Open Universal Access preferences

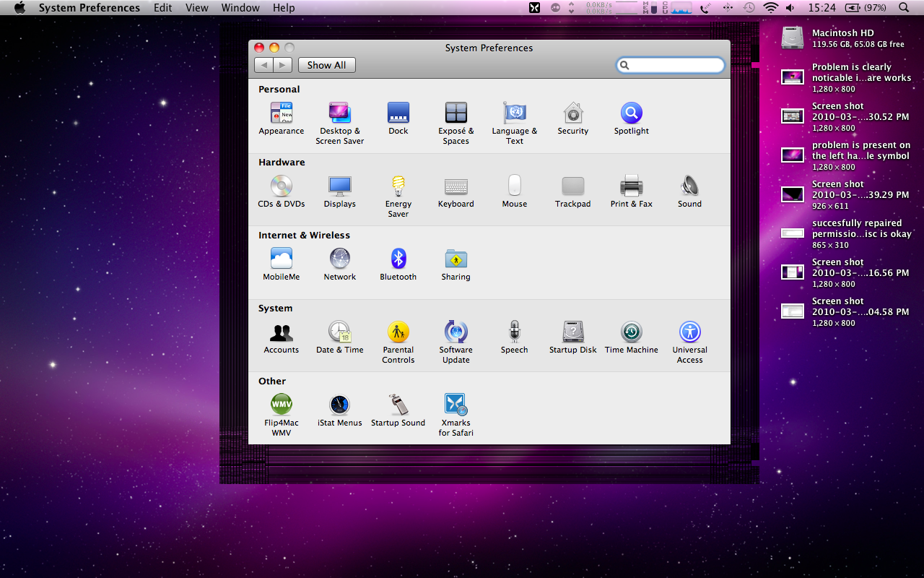point(690,342)
